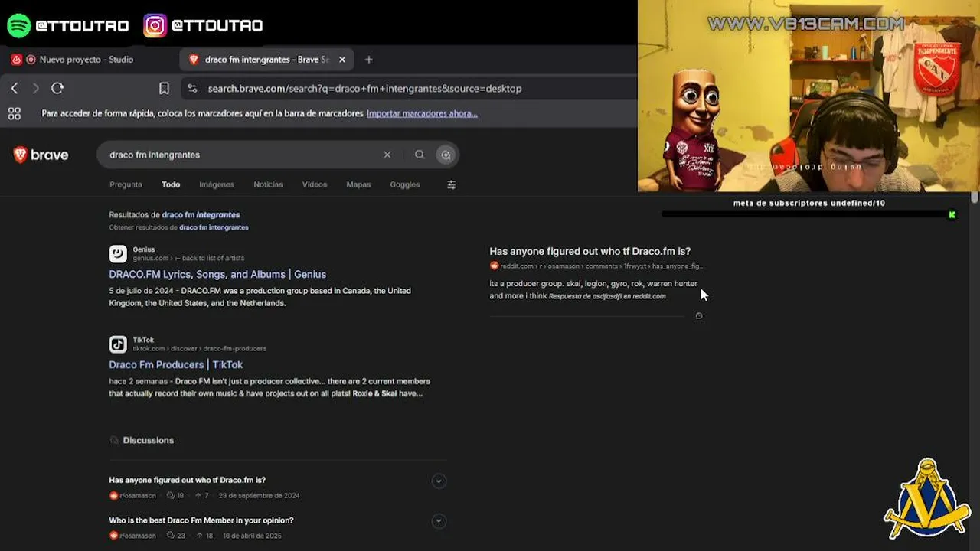Expand 'Who is the best Draco Fm Member' discussion

pos(439,521)
